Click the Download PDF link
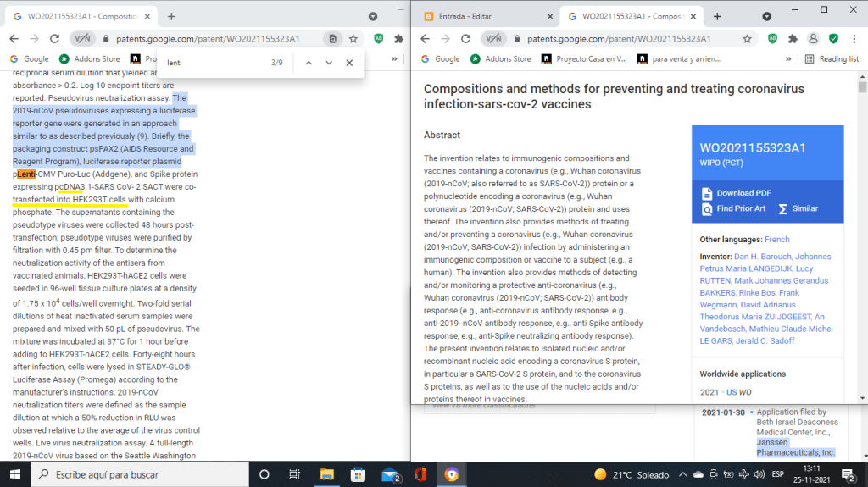The height and width of the screenshot is (487, 868). (x=743, y=193)
